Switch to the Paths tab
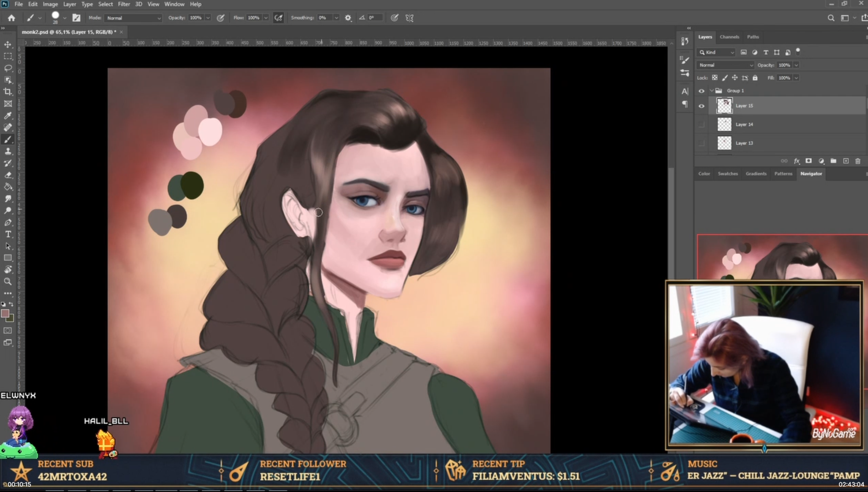The height and width of the screenshot is (492, 868). pos(753,37)
